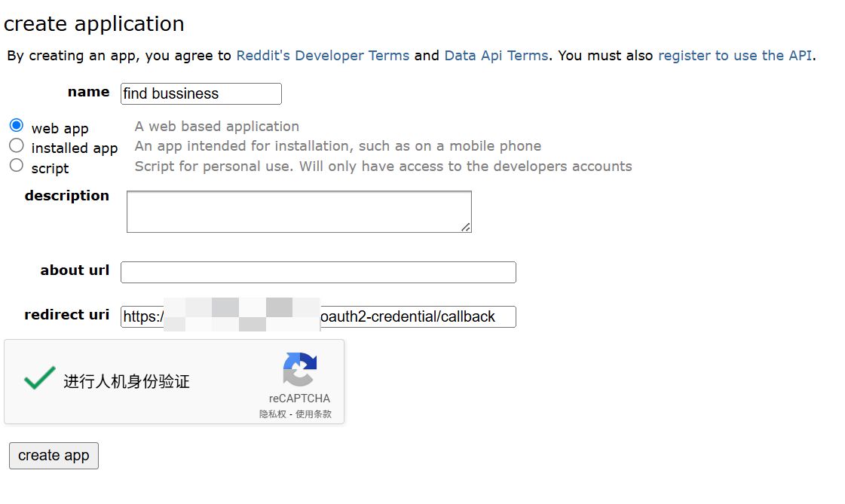The width and height of the screenshot is (845, 504).
Task: Grab the description box resize handle
Action: [x=466, y=227]
